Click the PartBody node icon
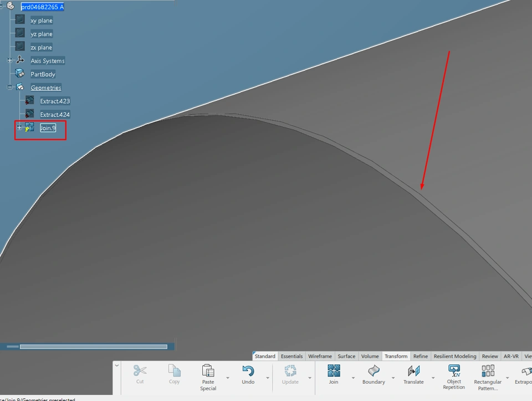Screen dimensions: 532x401 pyautogui.click(x=20, y=74)
